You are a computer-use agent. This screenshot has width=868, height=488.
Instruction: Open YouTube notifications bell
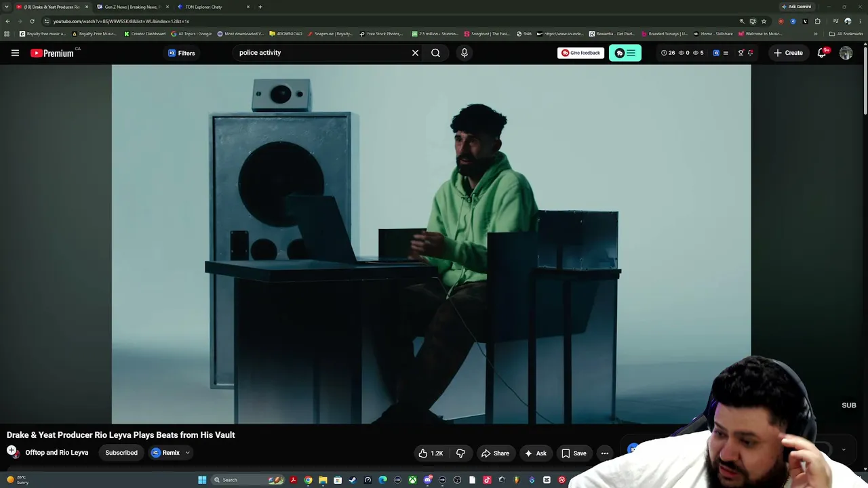(x=822, y=53)
